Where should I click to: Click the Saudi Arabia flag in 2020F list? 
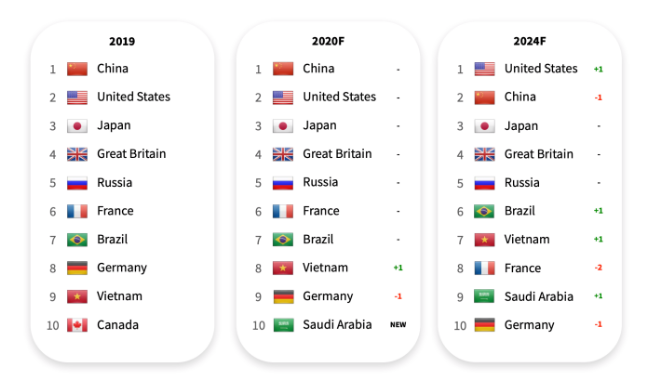tap(283, 325)
